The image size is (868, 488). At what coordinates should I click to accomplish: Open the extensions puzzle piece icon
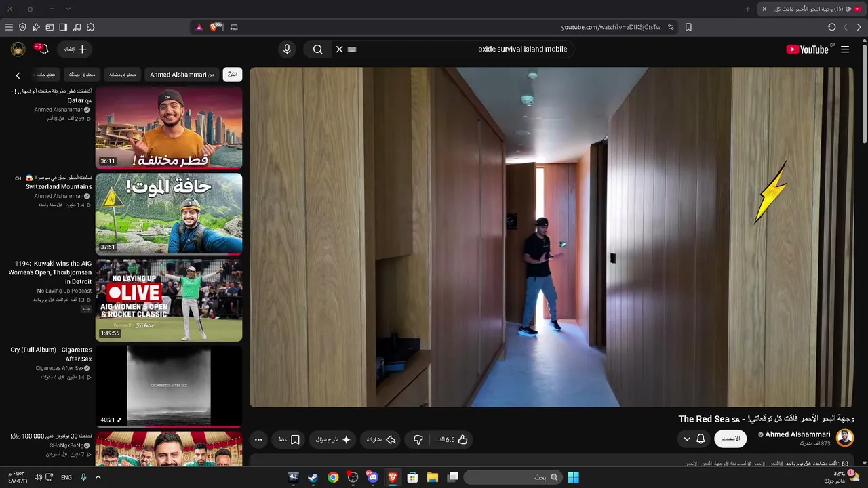coord(90,27)
